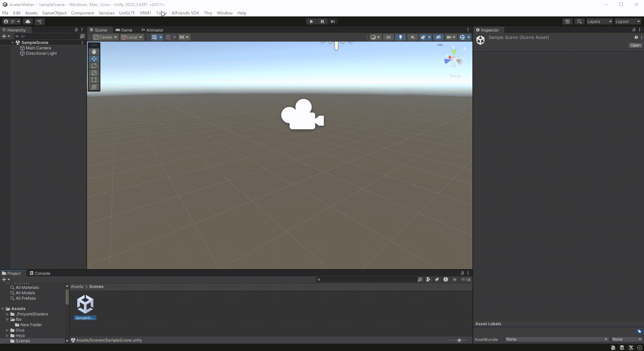644x351 pixels.
Task: Select the Rect transform tool
Action: point(94,80)
